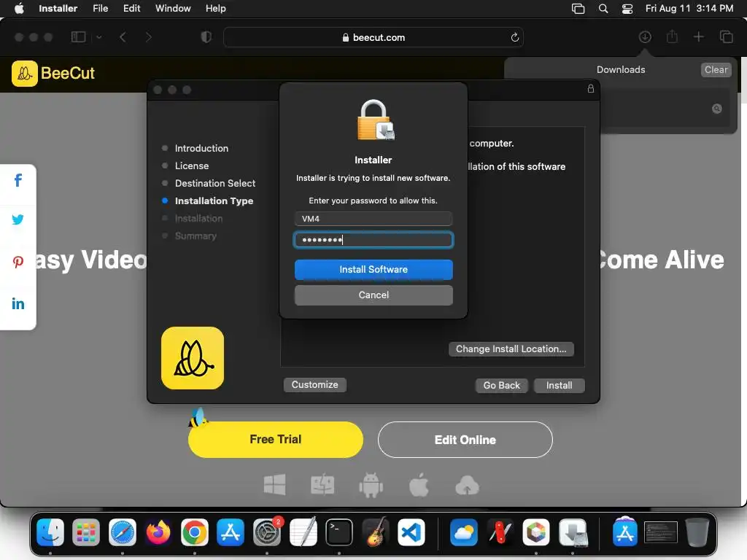The width and height of the screenshot is (747, 560).
Task: Click Change Install Location button
Action: tap(511, 349)
